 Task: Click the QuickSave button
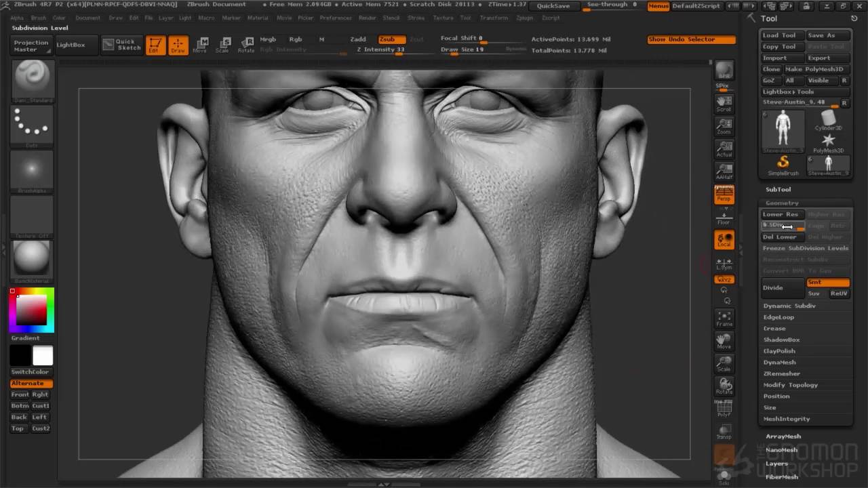point(553,5)
